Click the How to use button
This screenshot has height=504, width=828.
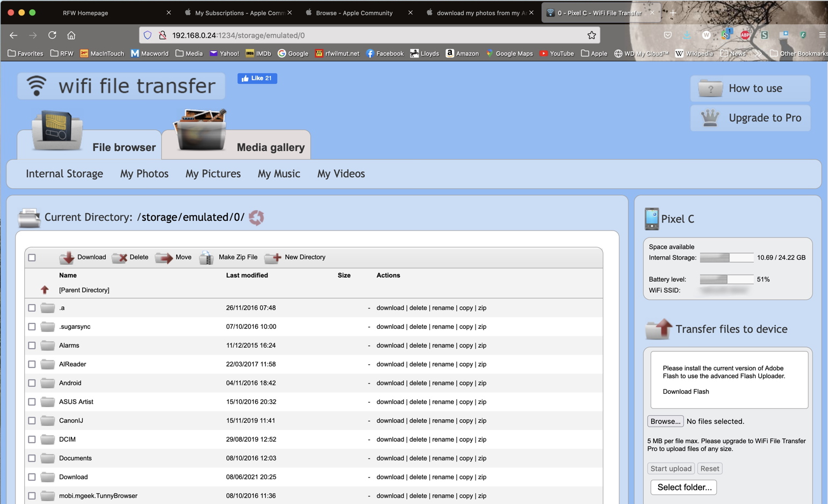click(751, 88)
